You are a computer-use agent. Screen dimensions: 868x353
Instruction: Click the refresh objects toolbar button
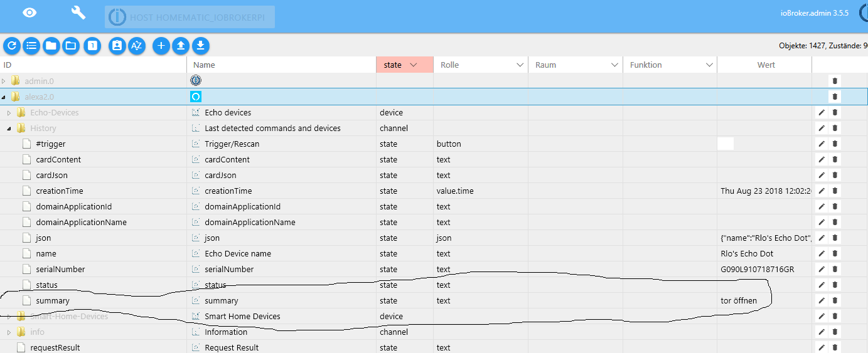pos(12,46)
